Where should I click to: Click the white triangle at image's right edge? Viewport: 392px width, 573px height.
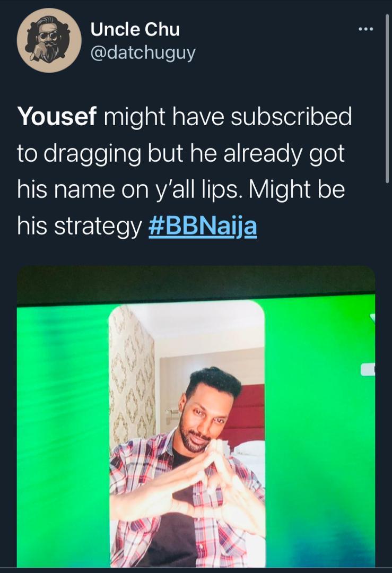[371, 319]
